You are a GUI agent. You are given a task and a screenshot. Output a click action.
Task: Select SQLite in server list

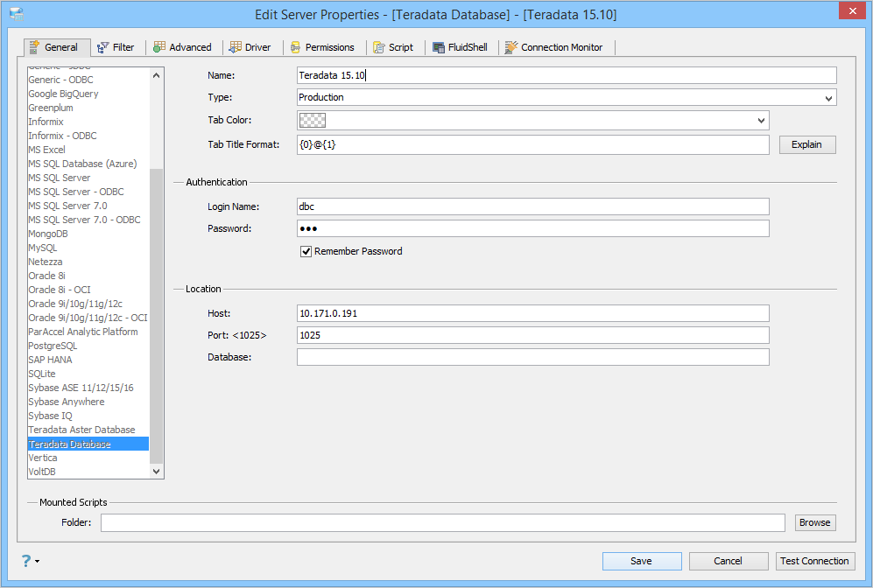click(x=88, y=374)
